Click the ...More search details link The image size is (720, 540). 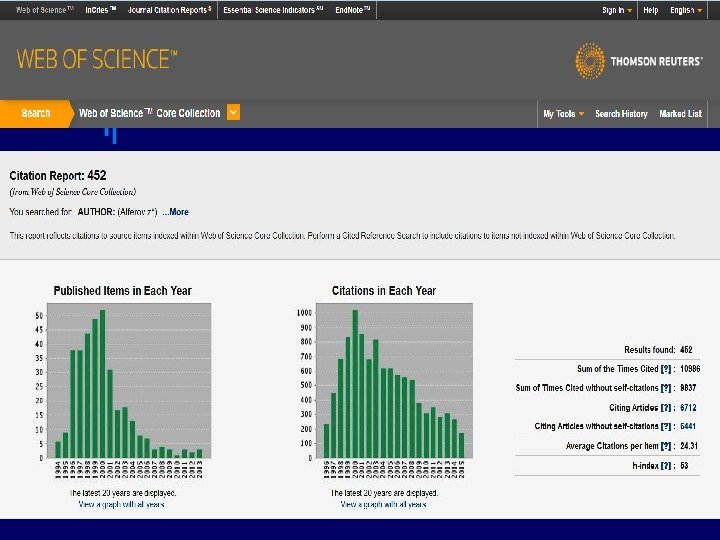pos(175,212)
